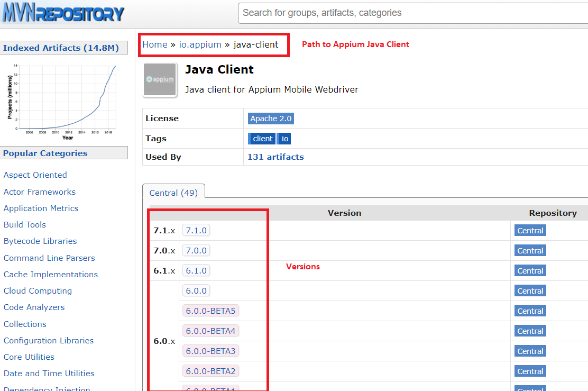
Task: Select the client tag
Action: pos(262,139)
